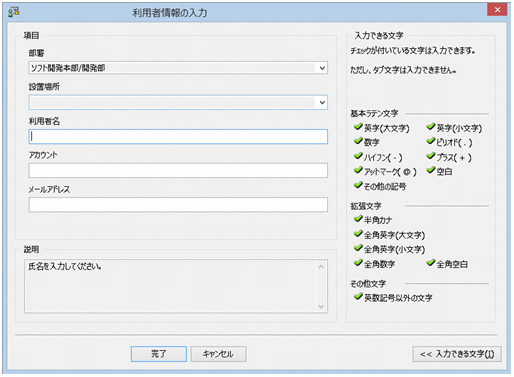Click the green check next to 数字
Viewport: 514px width, 377px height.
[x=358, y=141]
